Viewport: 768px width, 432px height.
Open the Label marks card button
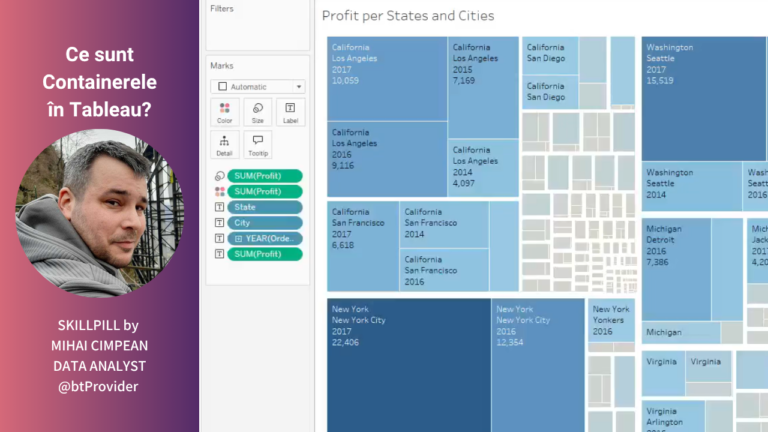[x=290, y=112]
